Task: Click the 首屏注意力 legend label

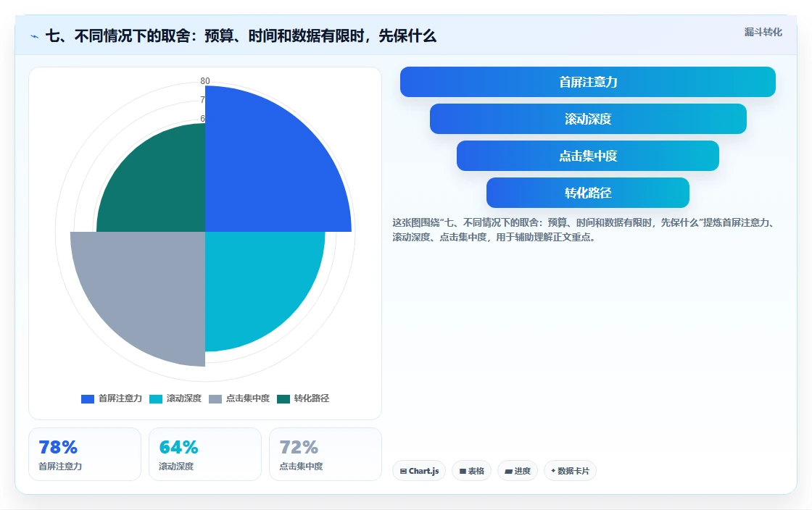Action: [x=120, y=398]
